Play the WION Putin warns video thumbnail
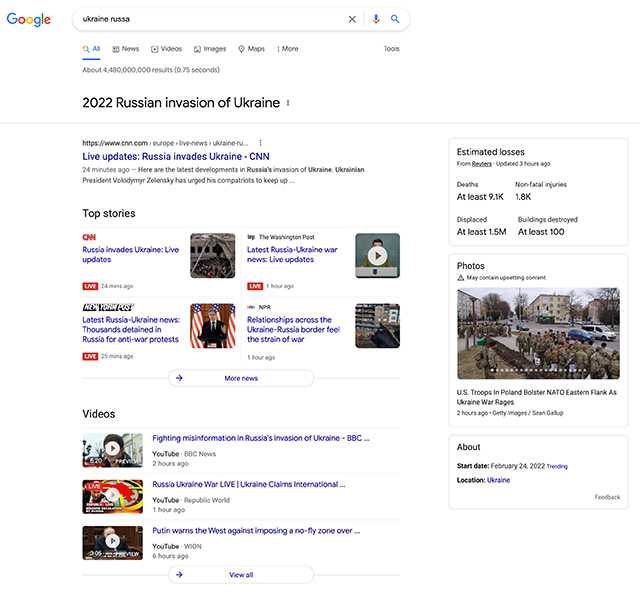 [113, 543]
